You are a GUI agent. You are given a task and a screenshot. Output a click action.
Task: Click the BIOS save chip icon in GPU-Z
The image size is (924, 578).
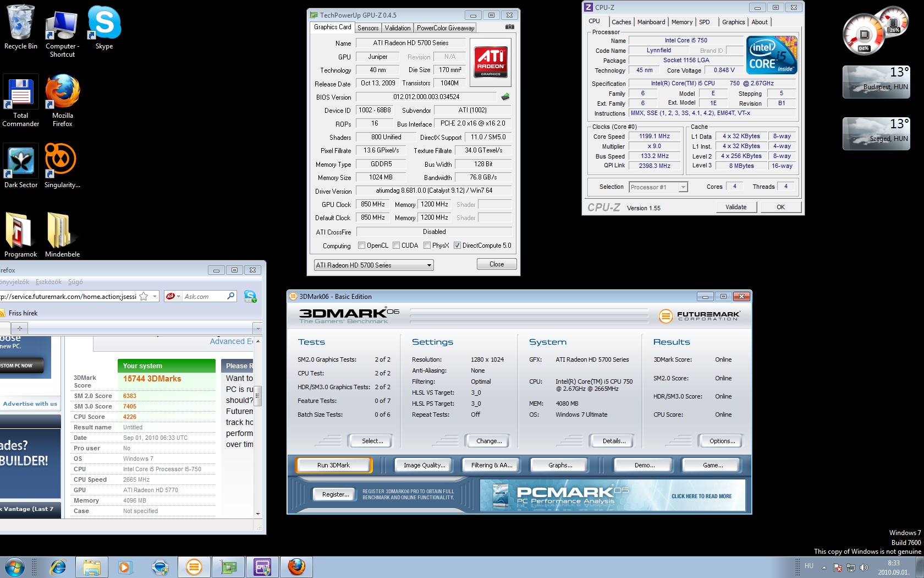point(505,97)
